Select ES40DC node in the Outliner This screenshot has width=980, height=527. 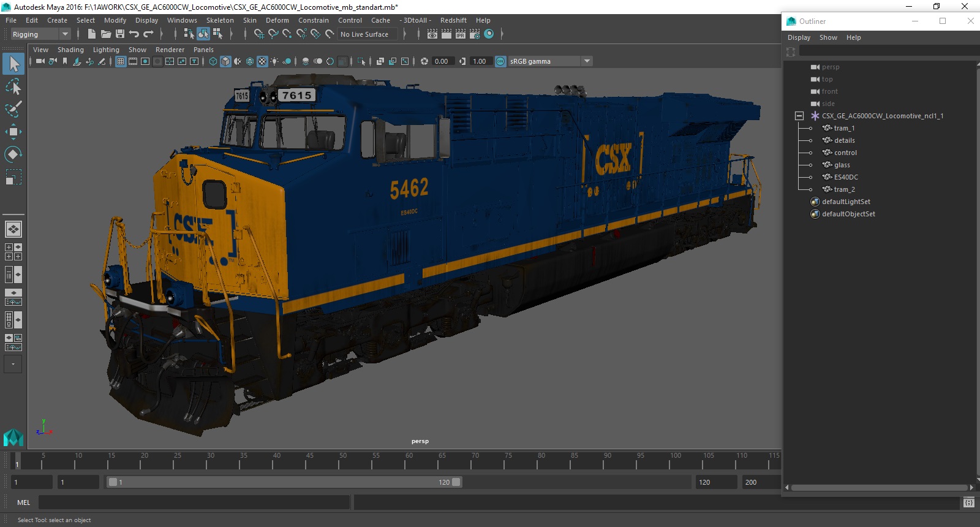click(846, 177)
